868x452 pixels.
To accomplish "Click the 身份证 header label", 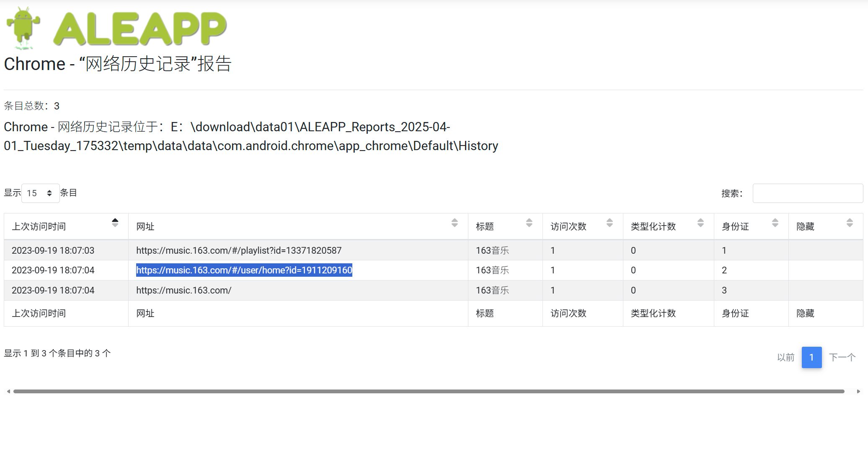I will (x=735, y=226).
